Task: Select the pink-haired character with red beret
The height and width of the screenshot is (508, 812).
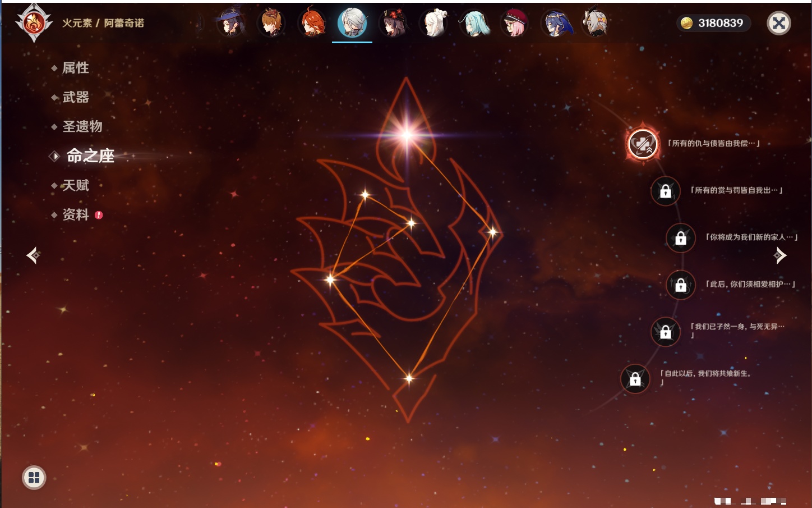Action: (x=514, y=24)
